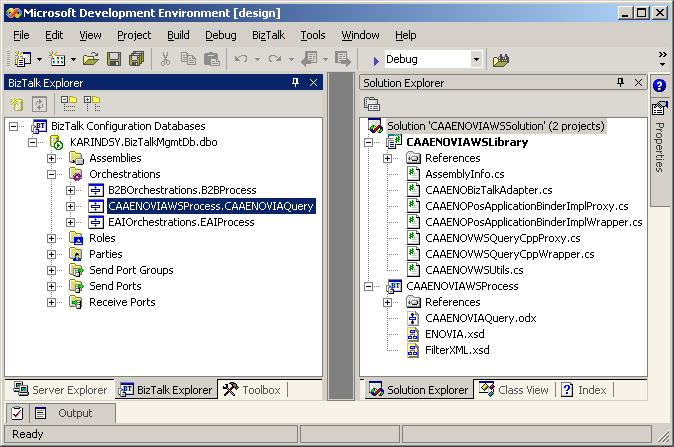This screenshot has width=674, height=447.
Task: Open the Tools menu
Action: point(312,35)
